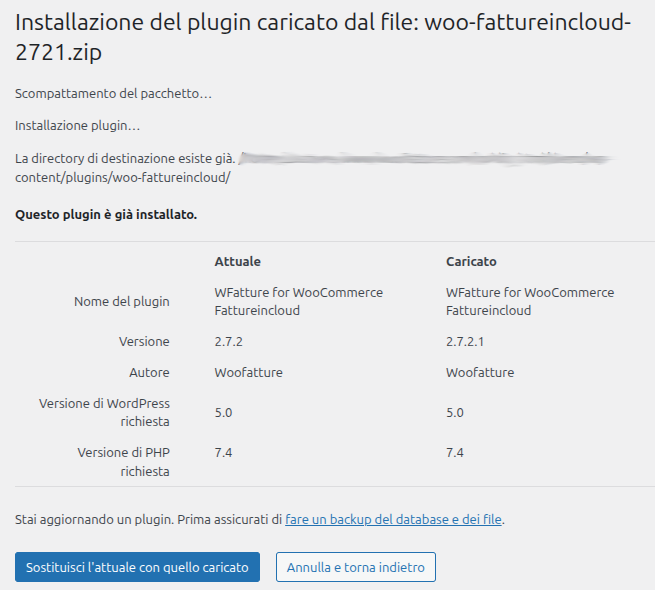Click 'Woofatture' author in Attuale column
This screenshot has height=590, width=655.
point(249,373)
